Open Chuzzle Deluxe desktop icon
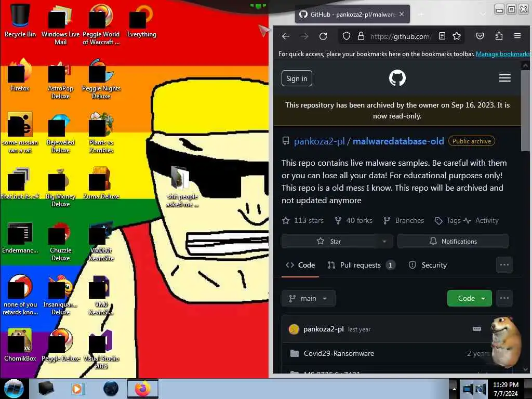 tap(60, 241)
